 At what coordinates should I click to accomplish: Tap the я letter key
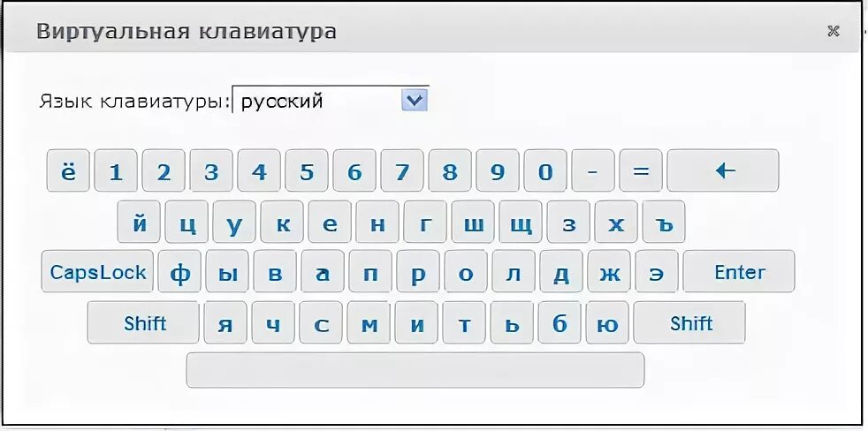pos(225,322)
